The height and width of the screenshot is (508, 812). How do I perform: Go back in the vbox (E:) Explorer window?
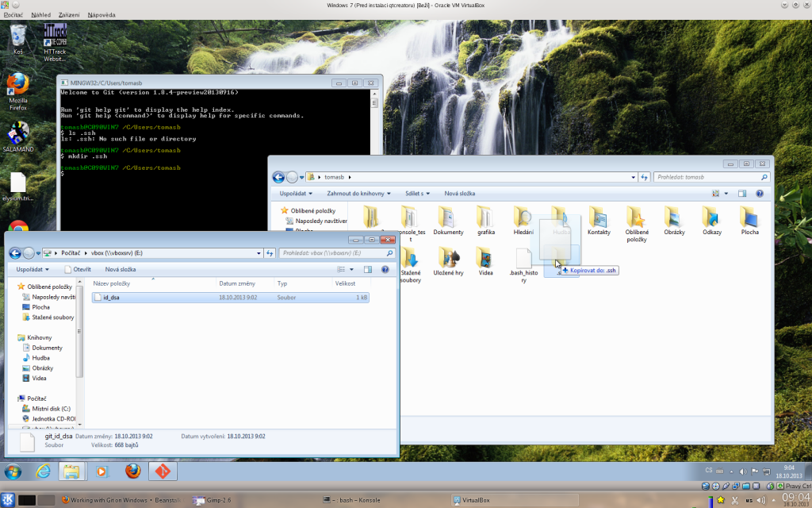pyautogui.click(x=15, y=253)
